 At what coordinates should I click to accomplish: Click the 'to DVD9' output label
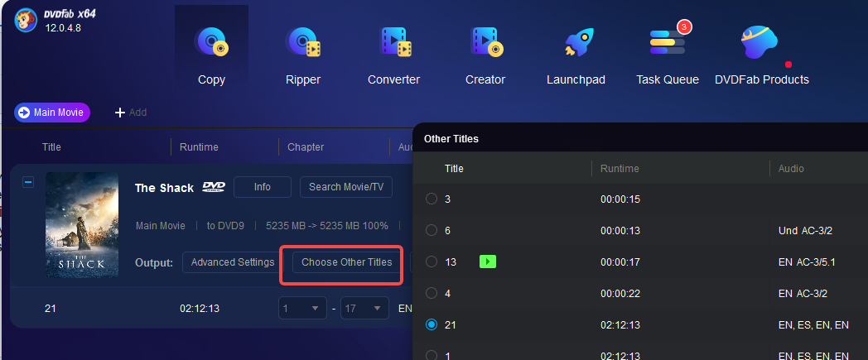(226, 226)
